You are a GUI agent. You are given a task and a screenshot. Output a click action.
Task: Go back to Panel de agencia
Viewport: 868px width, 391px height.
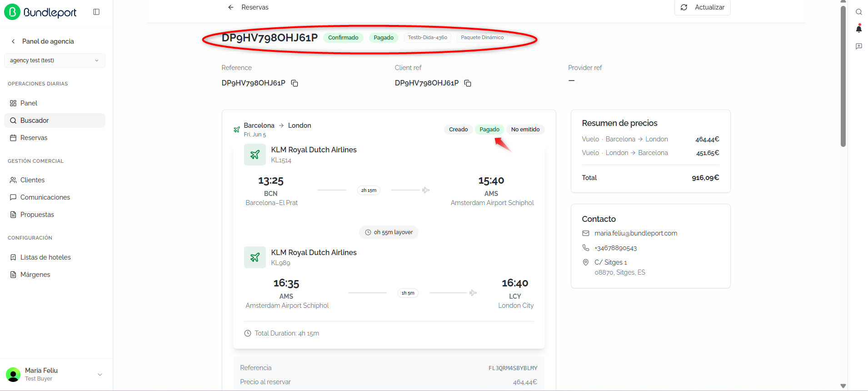pos(43,41)
